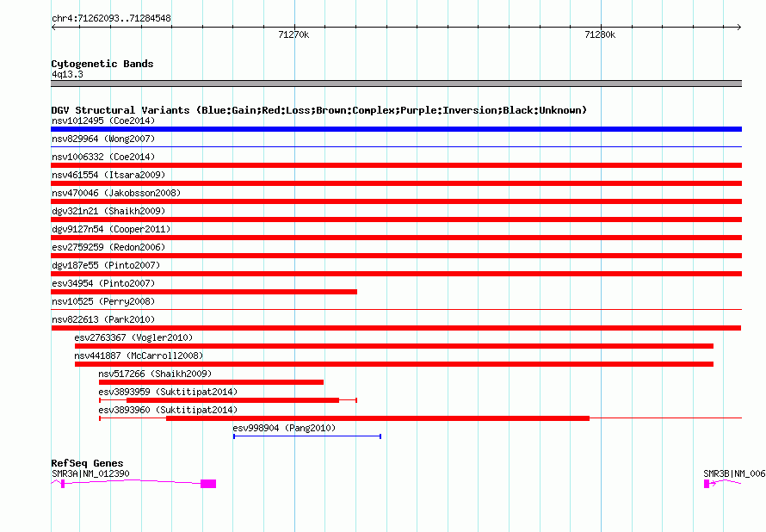Click the RefSeq Genes track title
Image resolution: width=766 pixels, height=532 pixels.
tap(87, 463)
